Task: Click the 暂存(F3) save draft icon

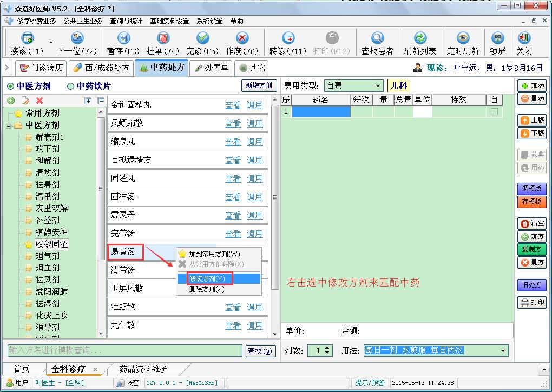Action: click(123, 38)
